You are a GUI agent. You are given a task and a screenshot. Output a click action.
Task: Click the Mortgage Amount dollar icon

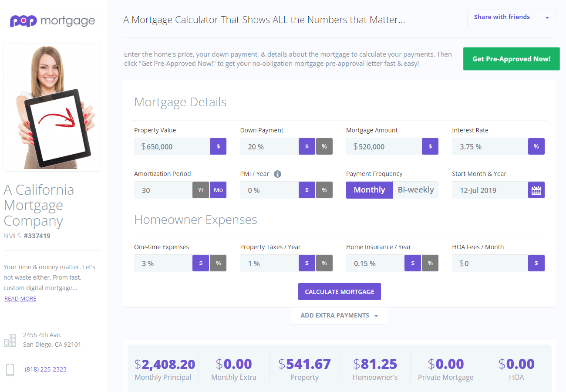[x=430, y=146]
